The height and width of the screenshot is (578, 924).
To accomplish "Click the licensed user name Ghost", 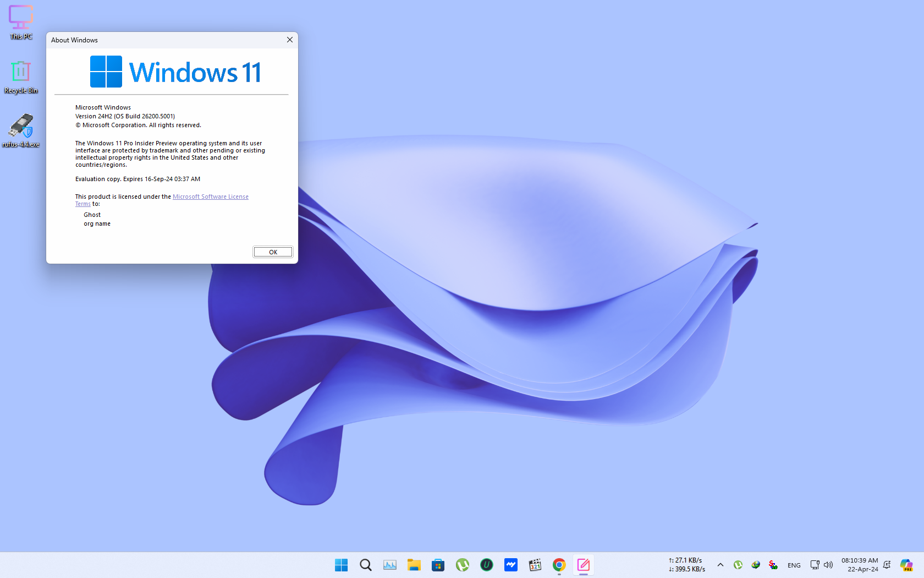I will click(x=92, y=215).
